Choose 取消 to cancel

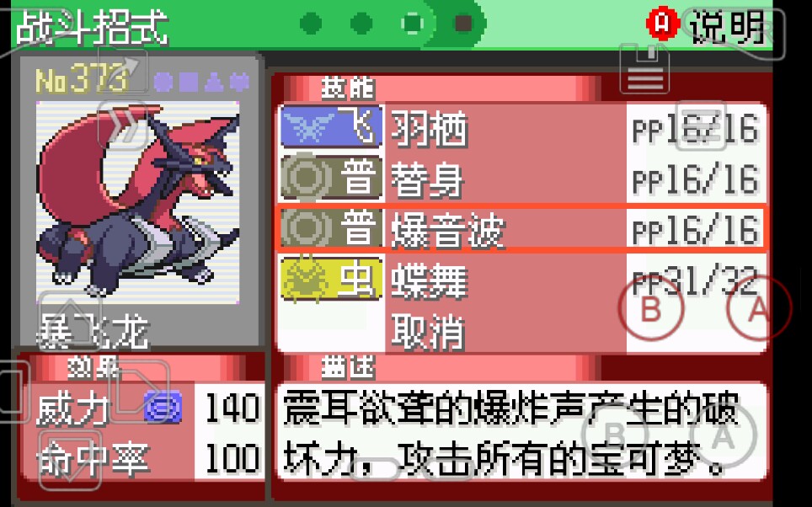coord(428,330)
